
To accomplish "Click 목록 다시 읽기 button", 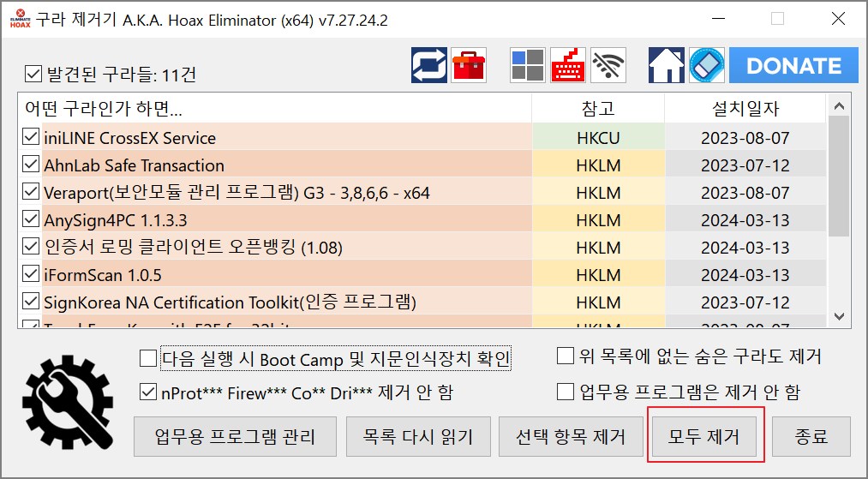I will tap(418, 436).
